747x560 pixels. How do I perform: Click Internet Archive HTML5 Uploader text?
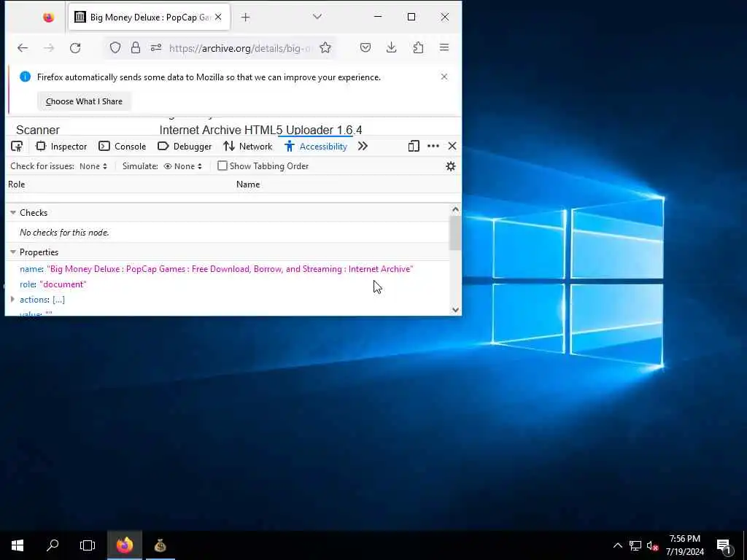tap(260, 130)
